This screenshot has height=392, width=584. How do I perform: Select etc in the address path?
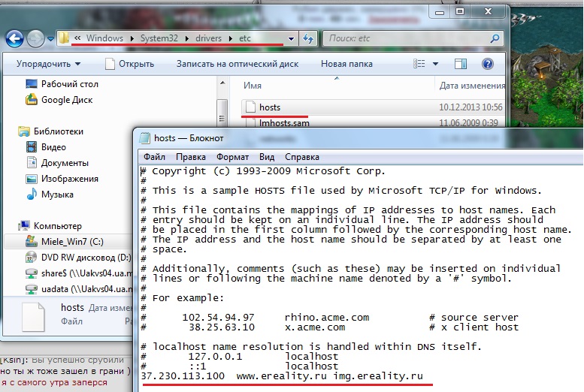(x=245, y=38)
